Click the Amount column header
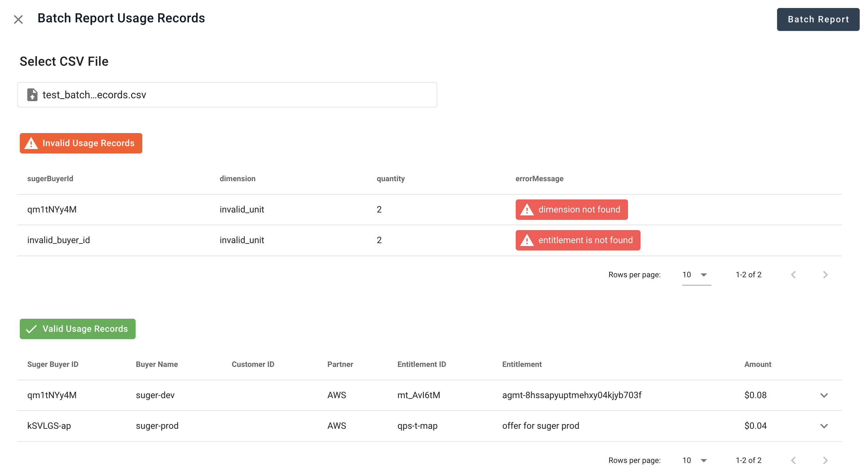868x469 pixels. pos(757,364)
